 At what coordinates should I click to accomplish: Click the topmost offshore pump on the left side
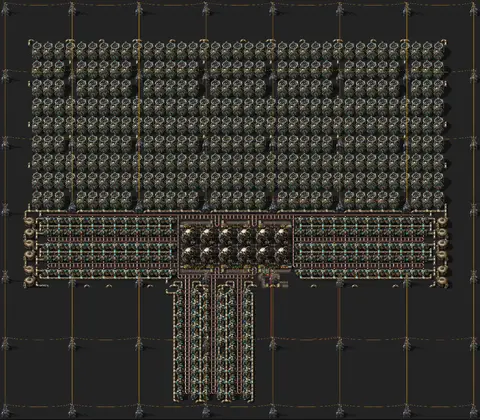29,221
